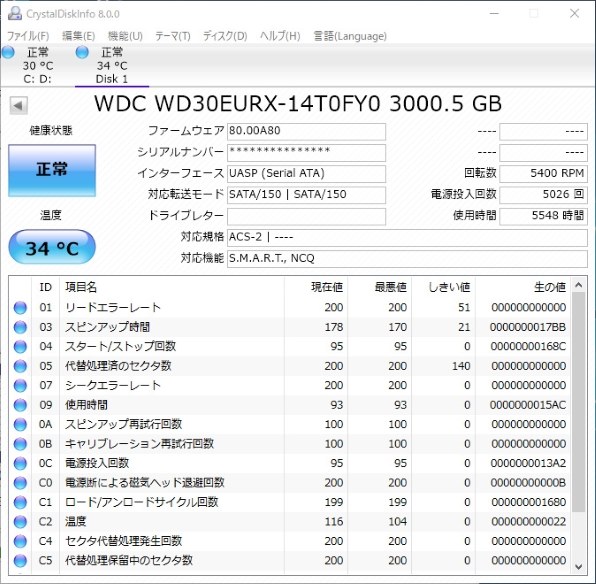The width and height of the screenshot is (596, 584).
Task: Click status icon of row C2 温度
Action: pos(20,522)
